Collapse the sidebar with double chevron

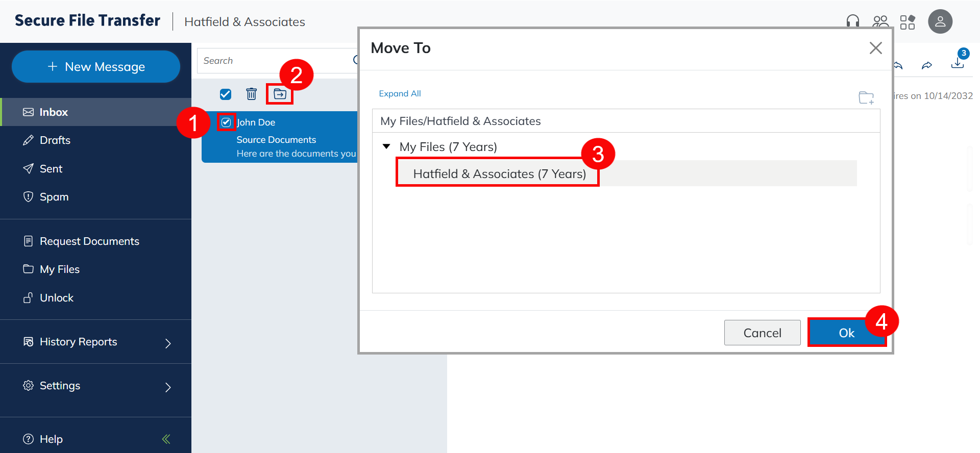(x=166, y=439)
